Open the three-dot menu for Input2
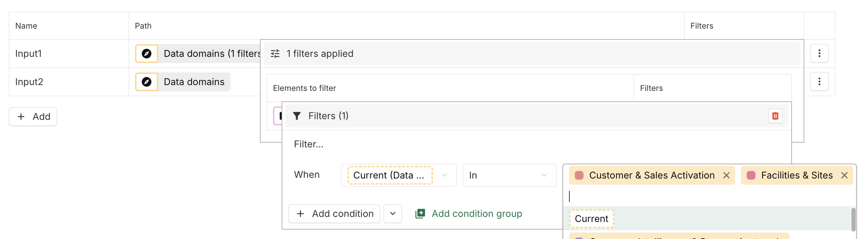The image size is (868, 239). click(x=819, y=82)
